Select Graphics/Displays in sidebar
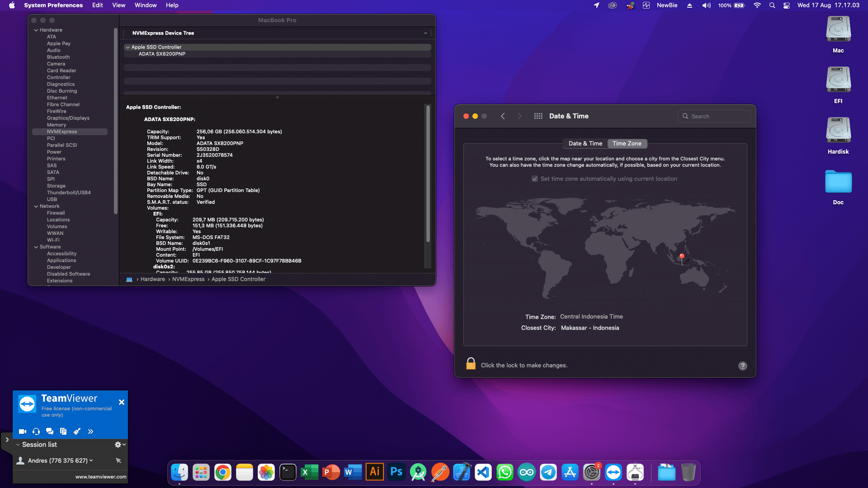Image resolution: width=868 pixels, height=488 pixels. coord(68,118)
